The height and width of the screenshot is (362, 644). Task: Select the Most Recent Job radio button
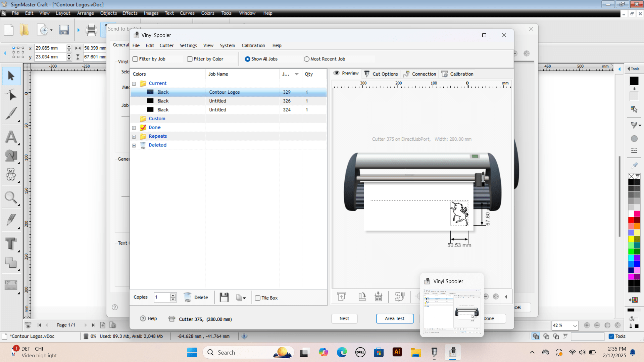306,59
